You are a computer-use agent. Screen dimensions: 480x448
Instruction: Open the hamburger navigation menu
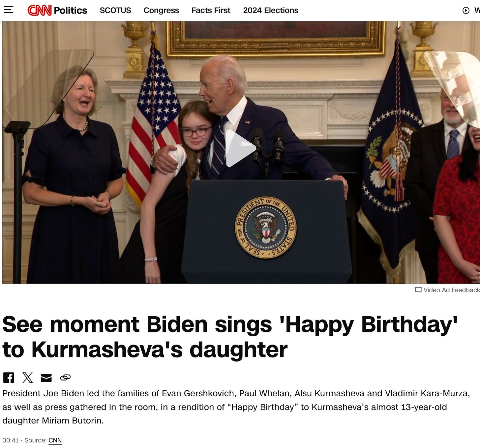point(8,10)
